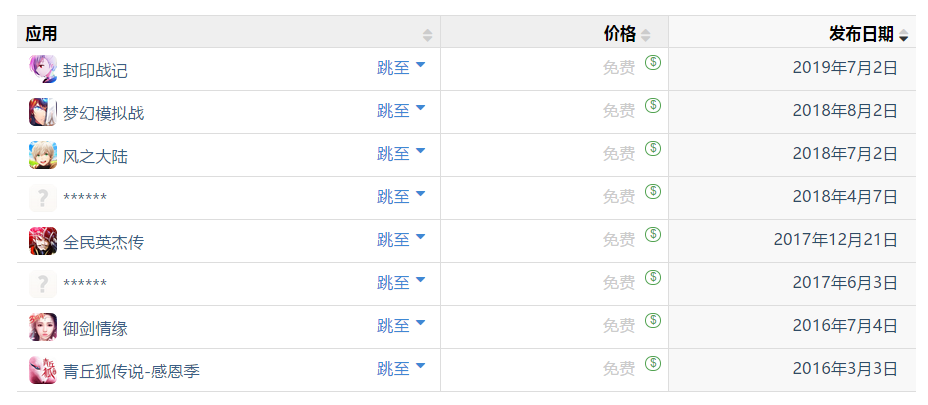Expand 跳至 for 青丘狐传说-感恩季

(x=401, y=369)
